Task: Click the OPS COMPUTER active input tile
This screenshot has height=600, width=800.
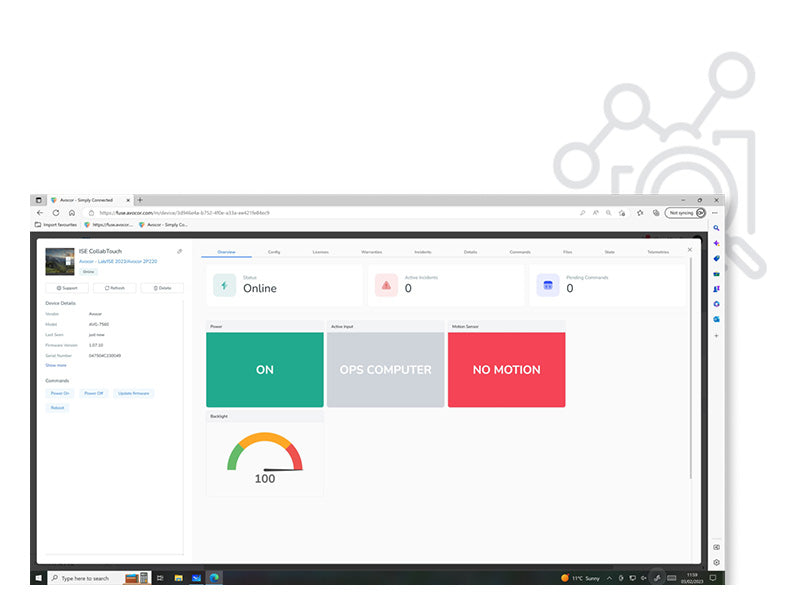Action: click(386, 370)
